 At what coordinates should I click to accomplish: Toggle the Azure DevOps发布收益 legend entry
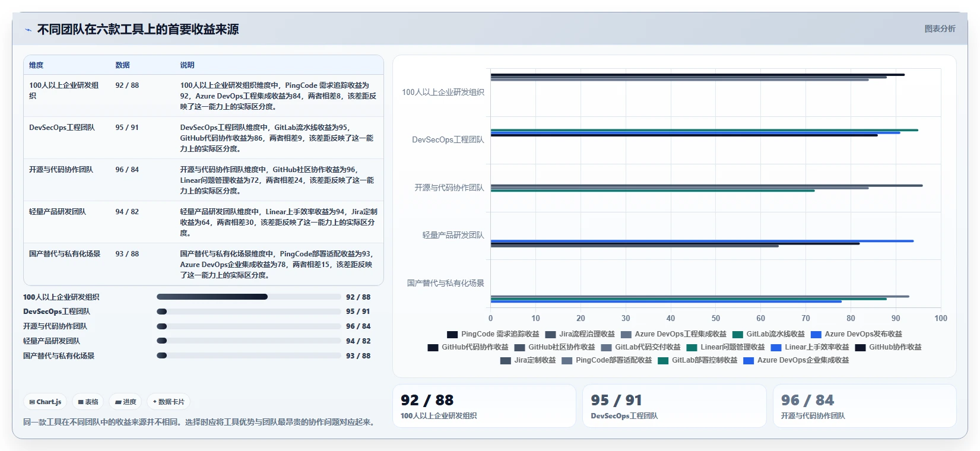click(x=857, y=334)
